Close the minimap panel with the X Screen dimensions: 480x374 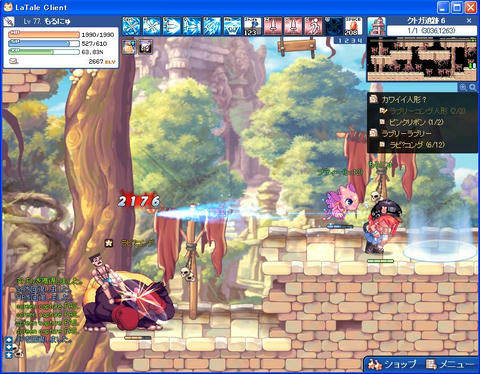(x=469, y=21)
